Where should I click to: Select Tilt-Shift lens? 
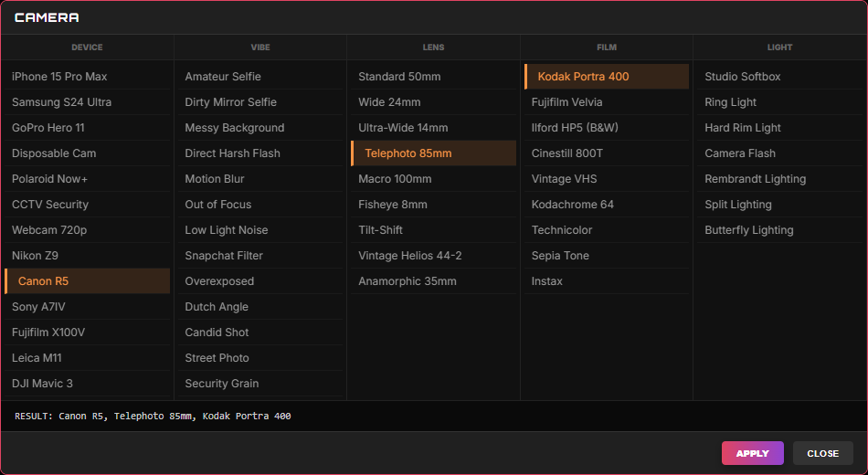pyautogui.click(x=433, y=230)
